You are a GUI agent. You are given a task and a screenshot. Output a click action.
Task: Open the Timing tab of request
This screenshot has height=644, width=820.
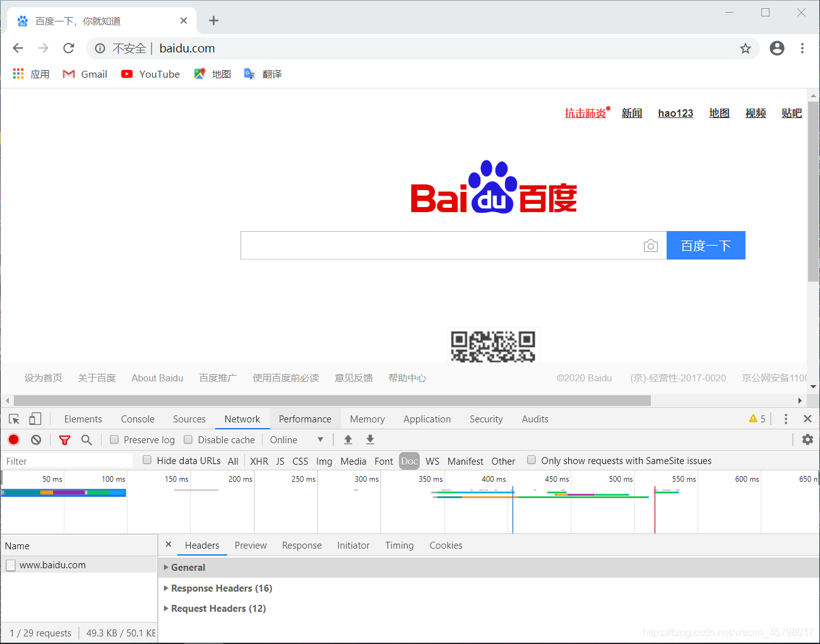[400, 545]
